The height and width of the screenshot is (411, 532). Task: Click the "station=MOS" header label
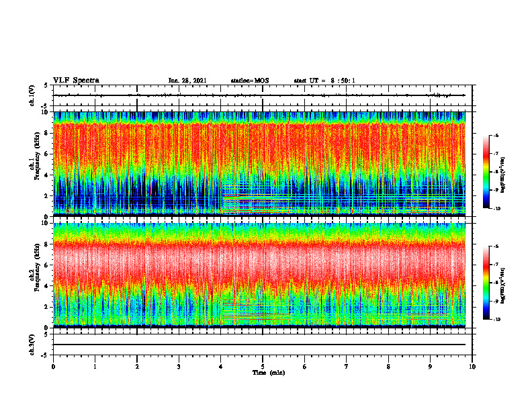(250, 81)
